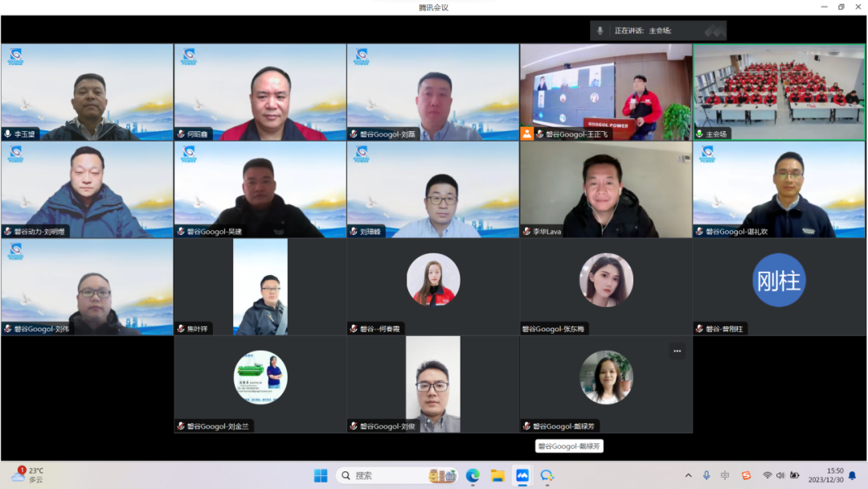
Task: Click the microphone icon in the system tray
Action: 706,475
